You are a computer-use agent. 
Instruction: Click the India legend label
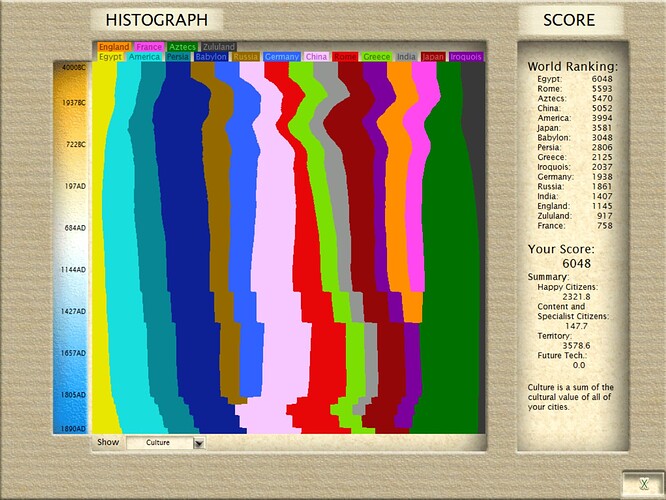click(406, 57)
